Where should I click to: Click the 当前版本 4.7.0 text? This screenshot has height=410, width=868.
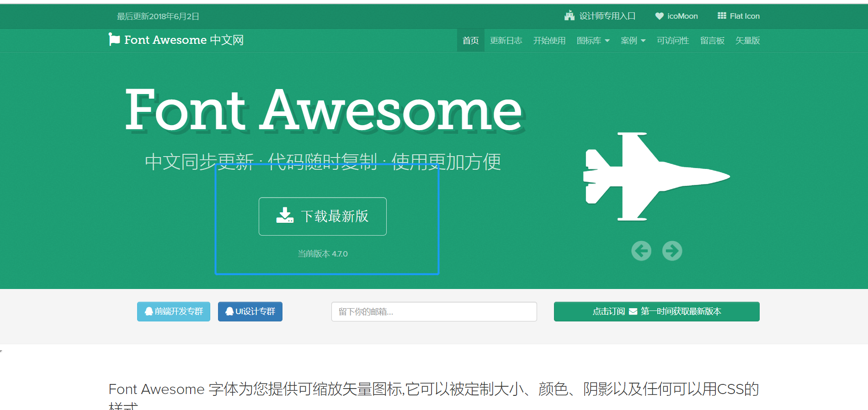click(323, 254)
